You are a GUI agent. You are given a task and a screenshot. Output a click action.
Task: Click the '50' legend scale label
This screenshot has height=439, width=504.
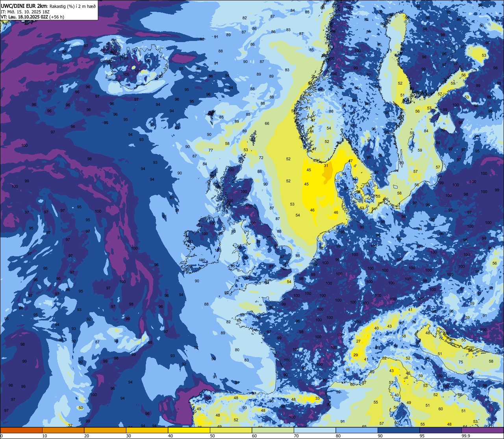pyautogui.click(x=212, y=436)
